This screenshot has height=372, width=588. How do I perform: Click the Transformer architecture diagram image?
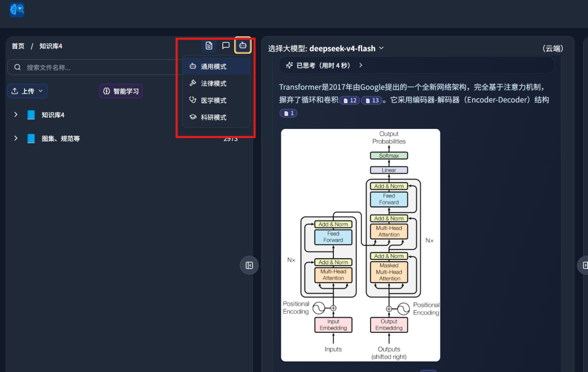coord(360,245)
